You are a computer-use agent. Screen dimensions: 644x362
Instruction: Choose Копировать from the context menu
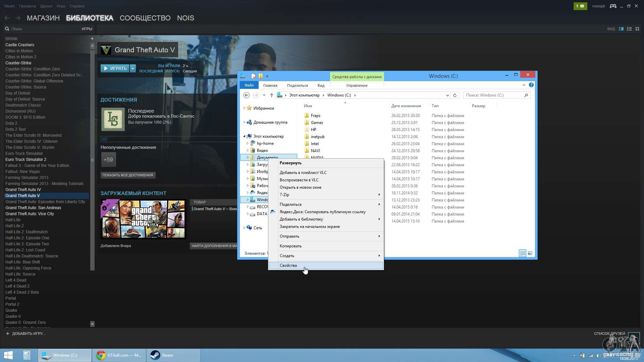coord(326,246)
